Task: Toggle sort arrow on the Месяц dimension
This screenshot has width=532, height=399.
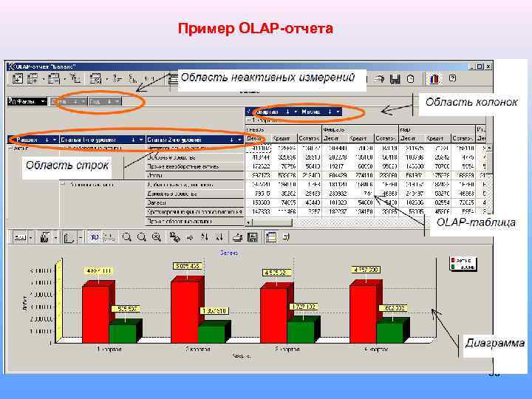Action: pyautogui.click(x=330, y=112)
